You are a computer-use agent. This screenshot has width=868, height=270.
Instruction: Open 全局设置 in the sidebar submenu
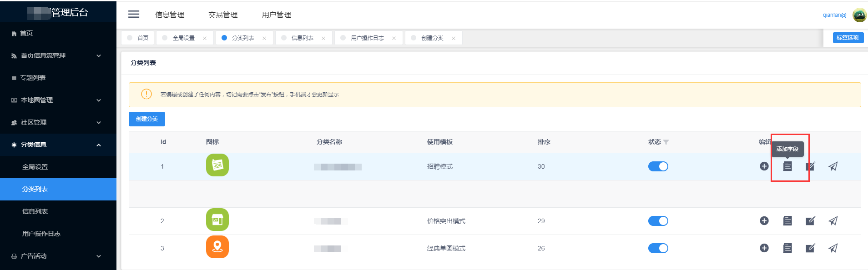pos(58,167)
